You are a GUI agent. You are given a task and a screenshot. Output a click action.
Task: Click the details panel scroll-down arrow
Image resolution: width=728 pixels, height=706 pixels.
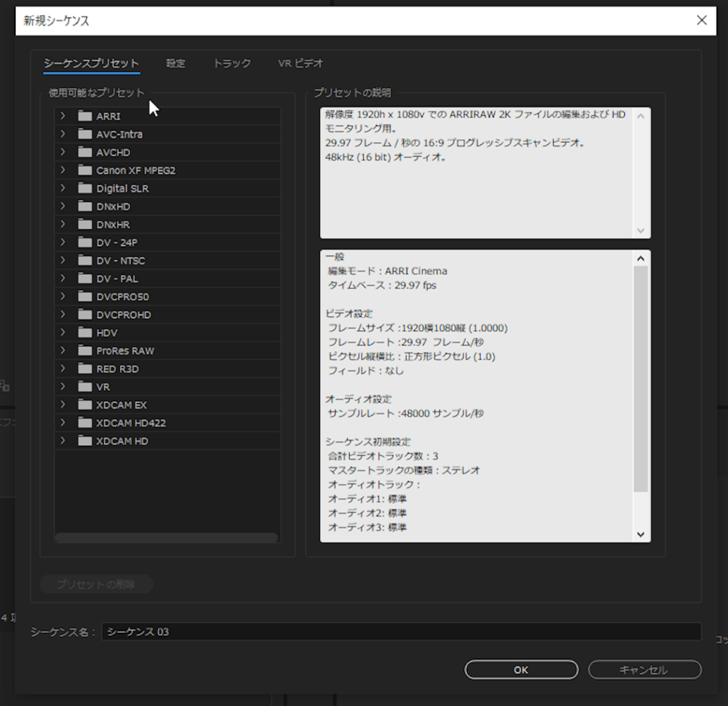(641, 534)
